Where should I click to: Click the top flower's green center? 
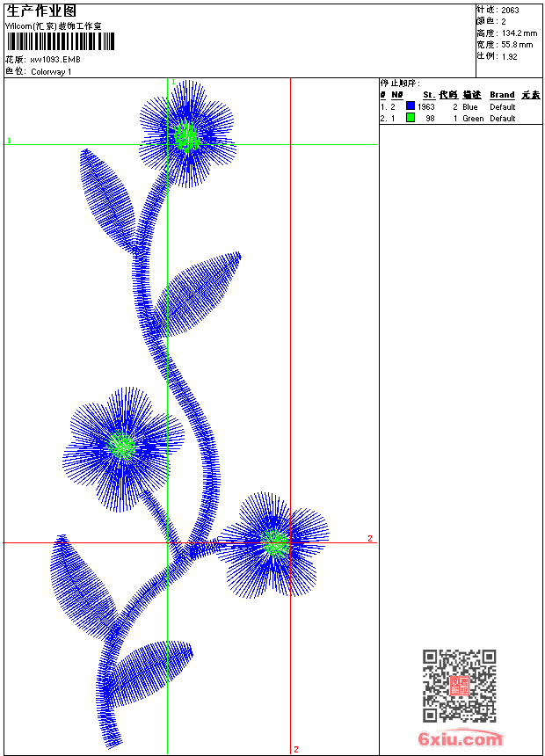pyautogui.click(x=186, y=137)
